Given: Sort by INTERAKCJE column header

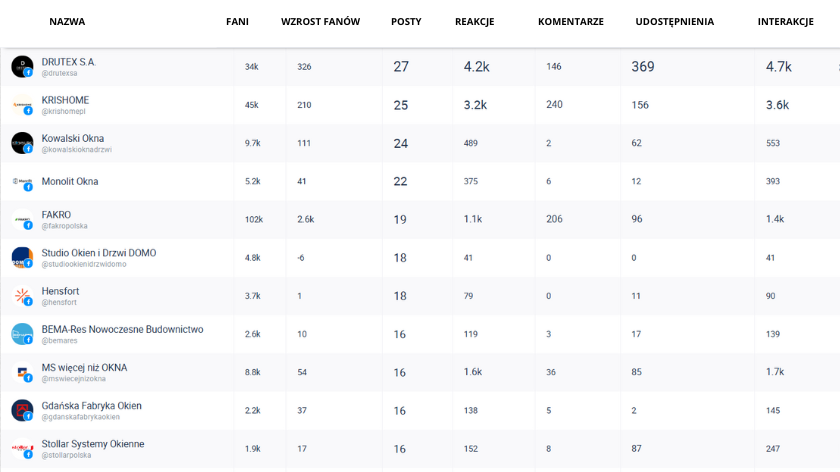Looking at the screenshot, I should pyautogui.click(x=785, y=22).
